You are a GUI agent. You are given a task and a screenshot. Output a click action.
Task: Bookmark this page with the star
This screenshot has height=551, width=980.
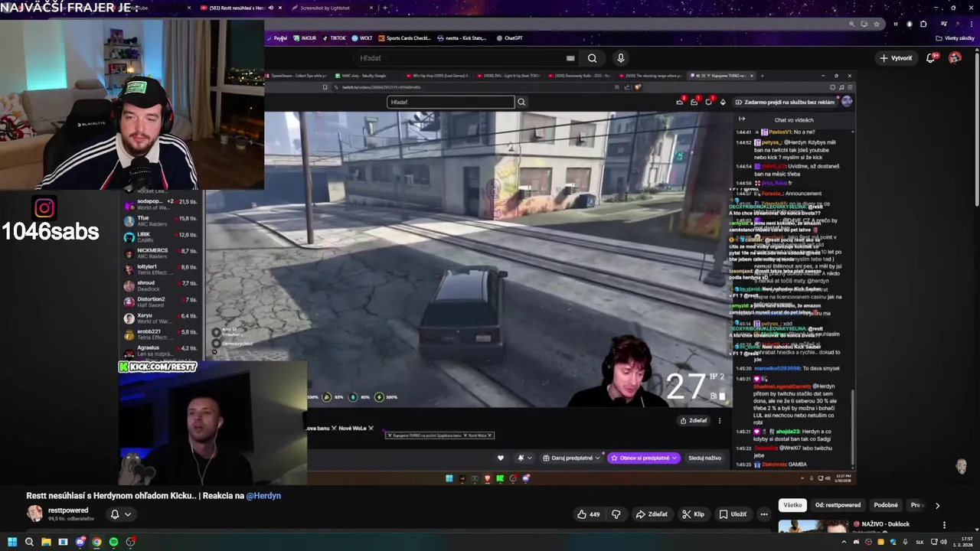(x=877, y=24)
